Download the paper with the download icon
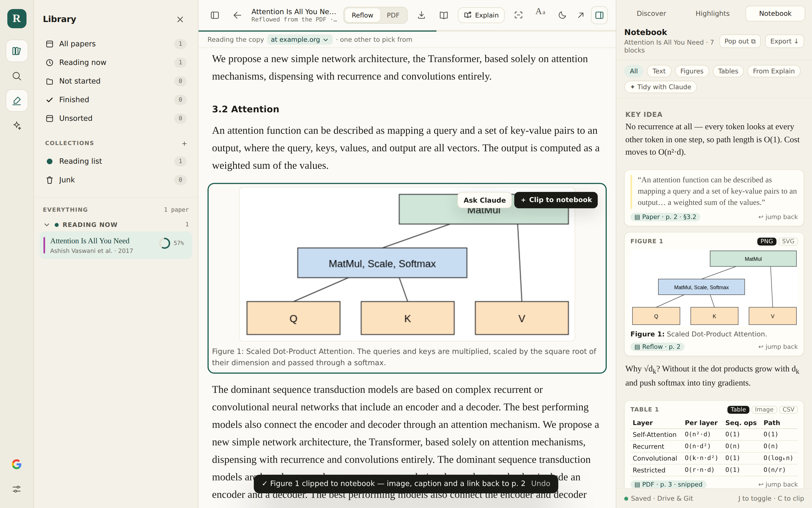This screenshot has width=812, height=508. (x=422, y=15)
